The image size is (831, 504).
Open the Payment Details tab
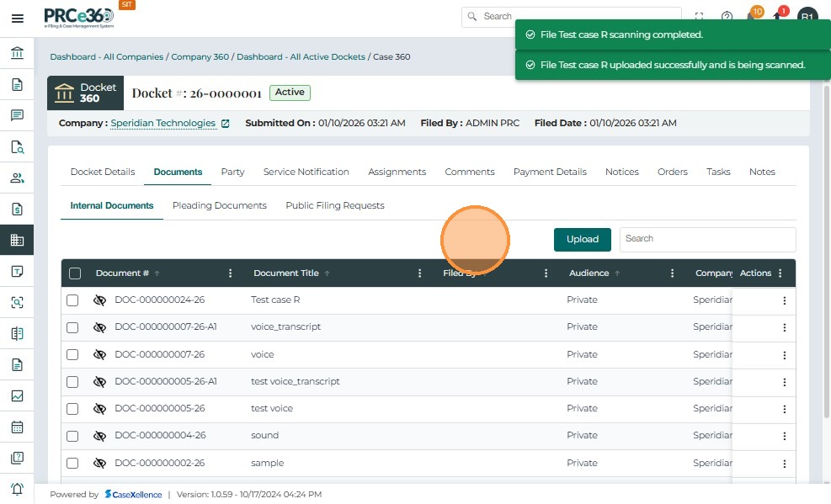[x=550, y=172]
